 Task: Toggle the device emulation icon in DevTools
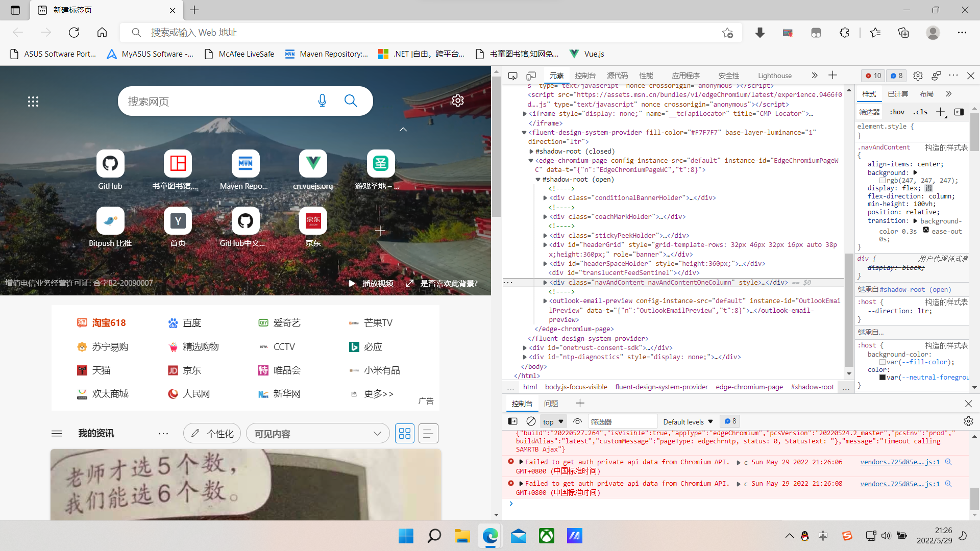[531, 76]
